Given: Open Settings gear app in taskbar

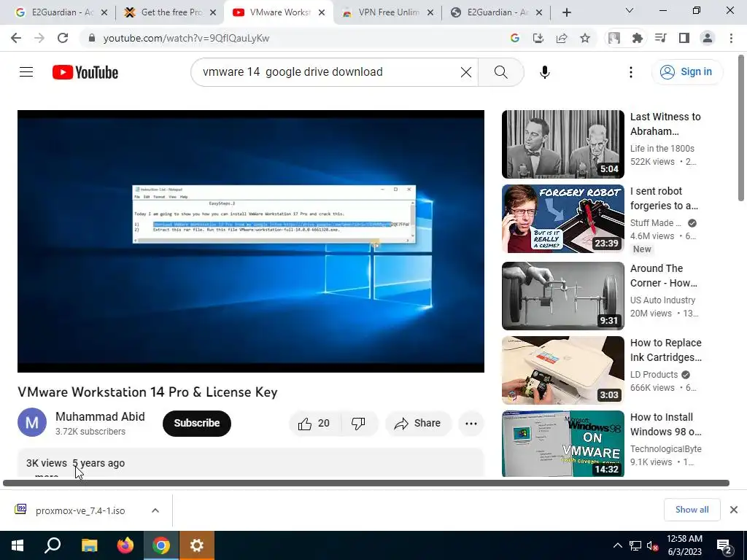Looking at the screenshot, I should [x=197, y=545].
